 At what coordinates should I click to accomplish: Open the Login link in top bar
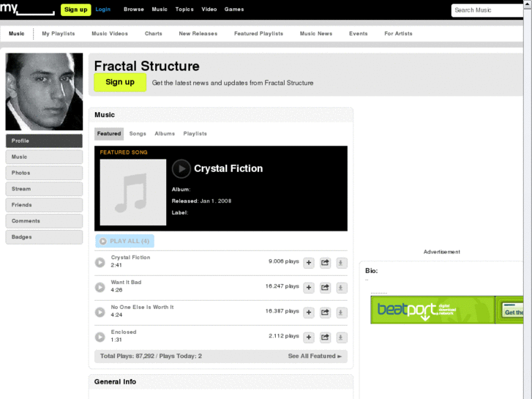[x=103, y=10]
